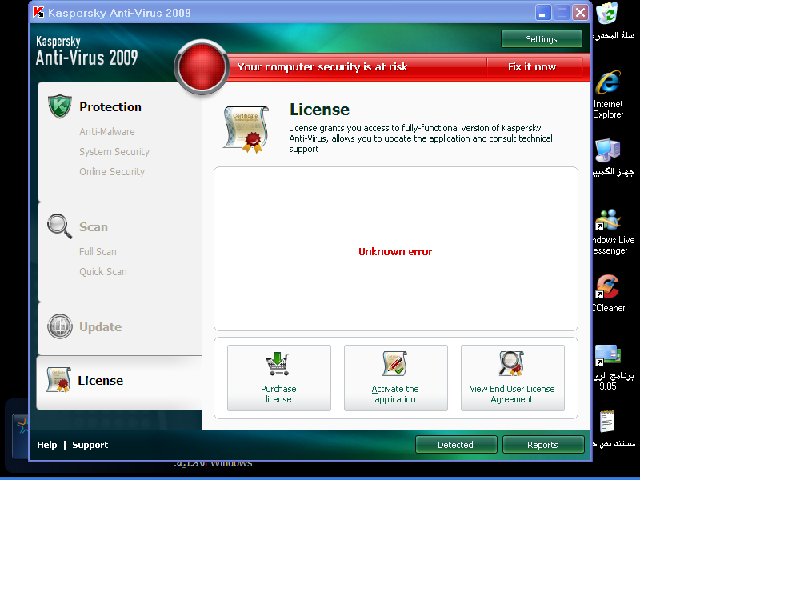Click the License heading text
The height and width of the screenshot is (600, 800).
(x=319, y=109)
